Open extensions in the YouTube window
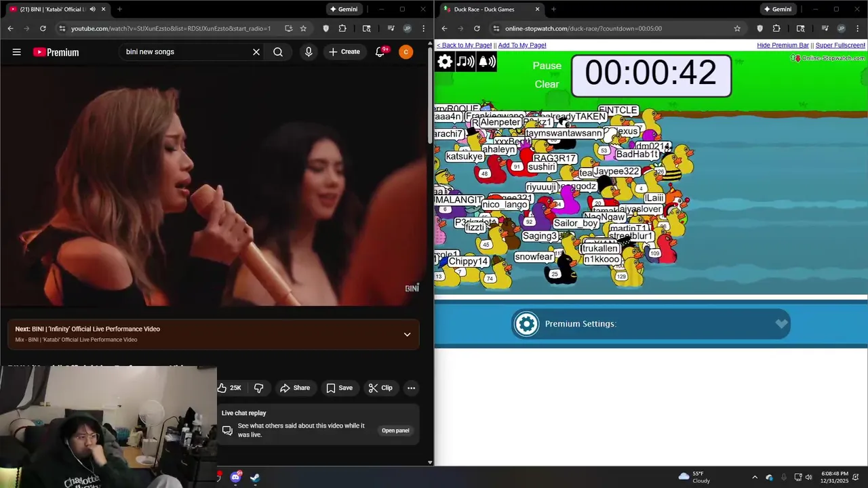The width and height of the screenshot is (868, 488). (x=342, y=28)
